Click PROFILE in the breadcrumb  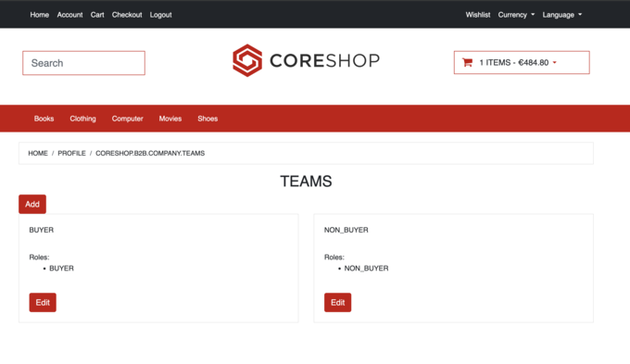coord(71,153)
